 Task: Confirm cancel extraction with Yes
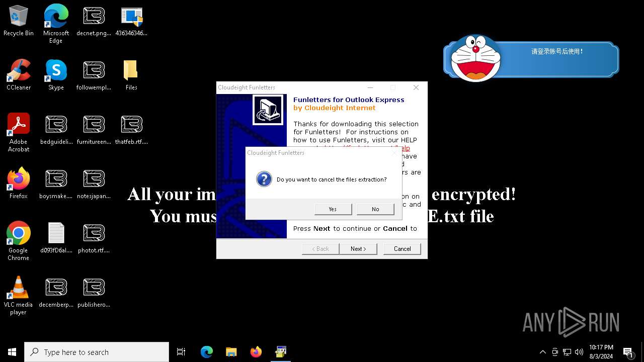click(333, 209)
